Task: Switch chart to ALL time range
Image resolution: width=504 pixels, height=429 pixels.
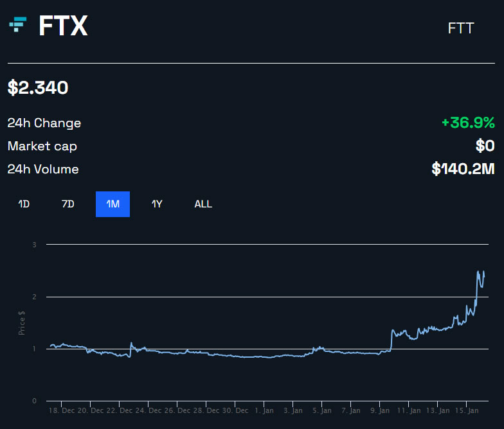Action: 203,204
